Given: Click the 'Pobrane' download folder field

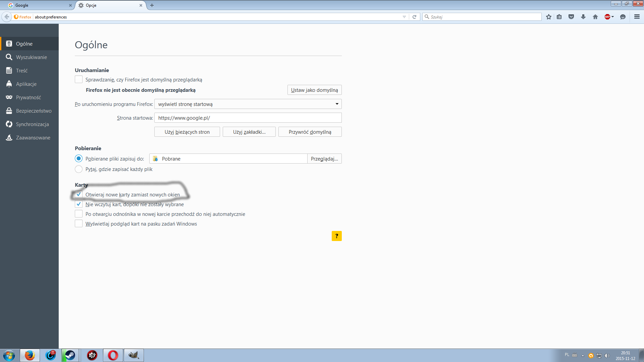Looking at the screenshot, I should click(x=228, y=159).
